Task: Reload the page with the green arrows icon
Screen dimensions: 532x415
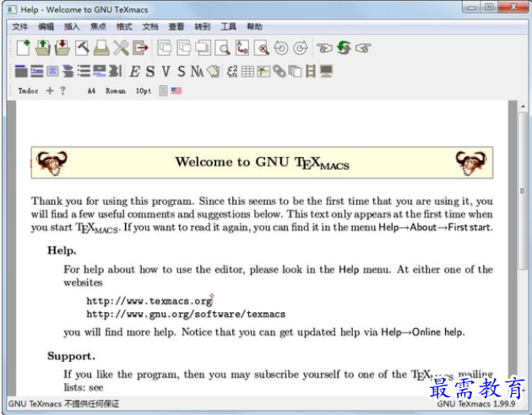Action: 344,48
